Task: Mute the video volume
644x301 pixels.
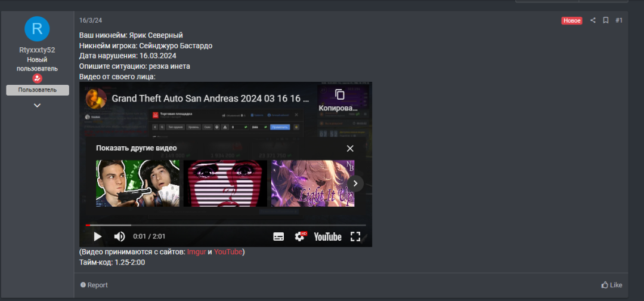Action: coord(119,236)
